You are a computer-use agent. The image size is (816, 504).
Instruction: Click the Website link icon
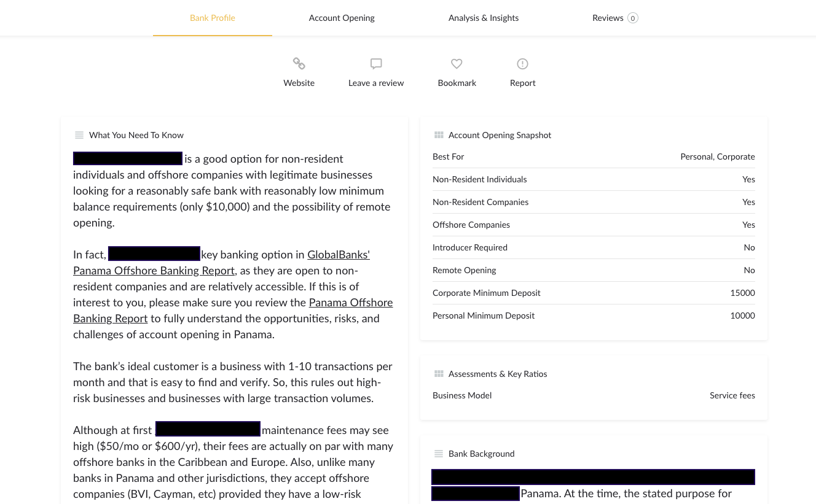point(299,64)
